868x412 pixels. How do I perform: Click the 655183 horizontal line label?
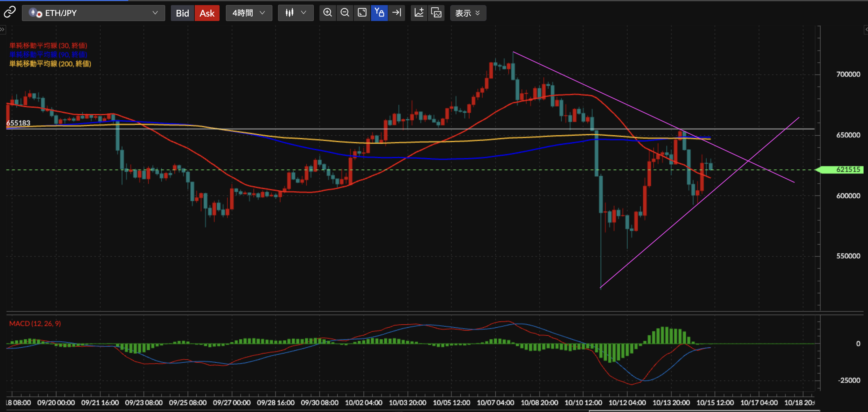pos(18,123)
